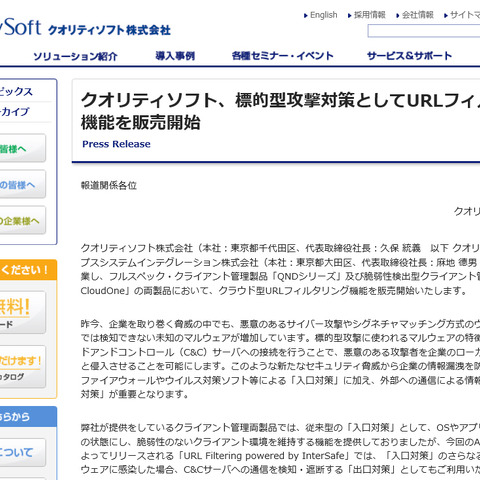Click the blue らから sidebar header
The height and width of the screenshot is (480, 480).
(28, 417)
